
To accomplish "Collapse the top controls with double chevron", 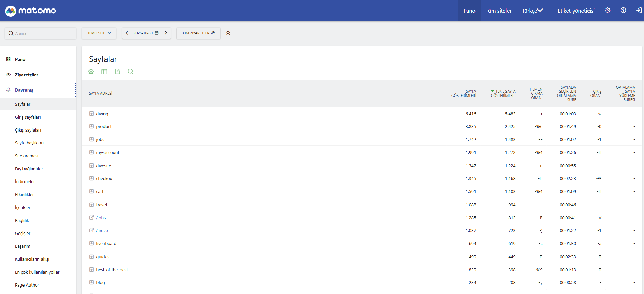I will (x=228, y=33).
